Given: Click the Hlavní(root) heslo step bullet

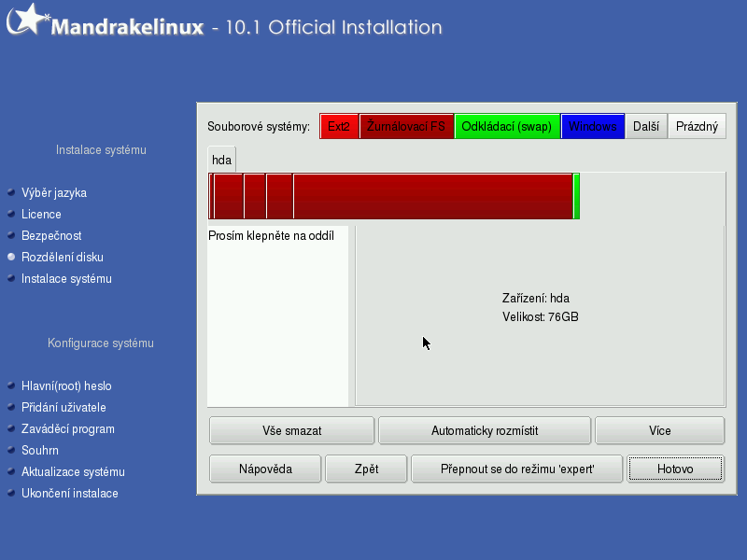Looking at the screenshot, I should pos(11,385).
